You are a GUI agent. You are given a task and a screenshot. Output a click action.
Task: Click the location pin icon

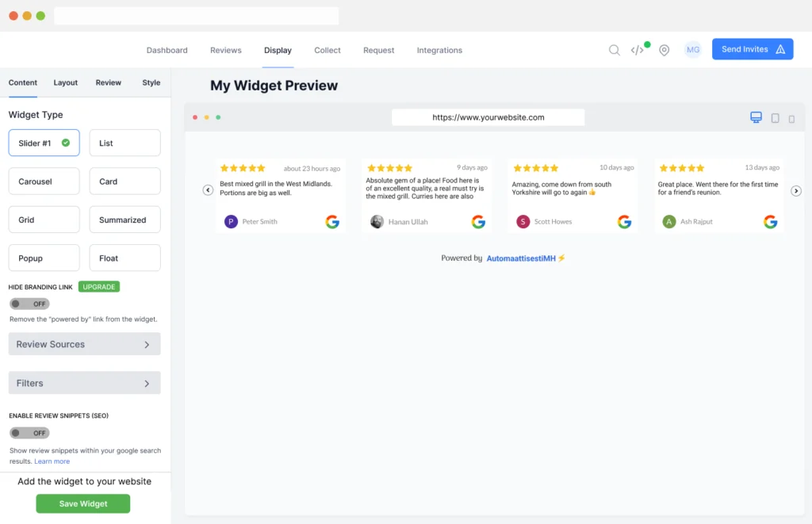pyautogui.click(x=665, y=50)
